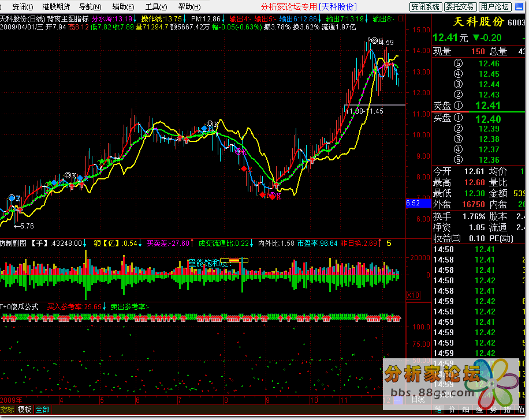Click the T+0傻瓜公式 indicator title

pyautogui.click(x=19, y=307)
